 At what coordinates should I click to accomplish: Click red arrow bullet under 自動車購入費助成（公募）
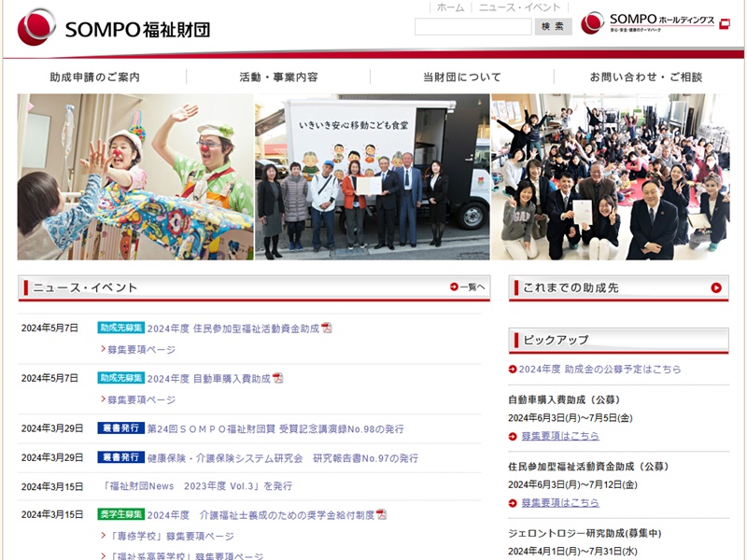(513, 436)
